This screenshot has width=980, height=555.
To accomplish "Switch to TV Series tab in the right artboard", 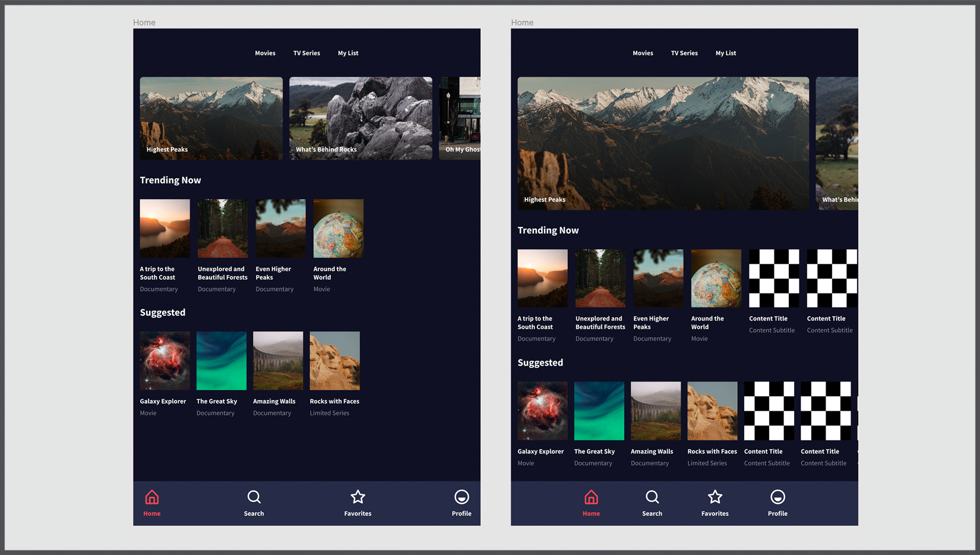I will [684, 53].
